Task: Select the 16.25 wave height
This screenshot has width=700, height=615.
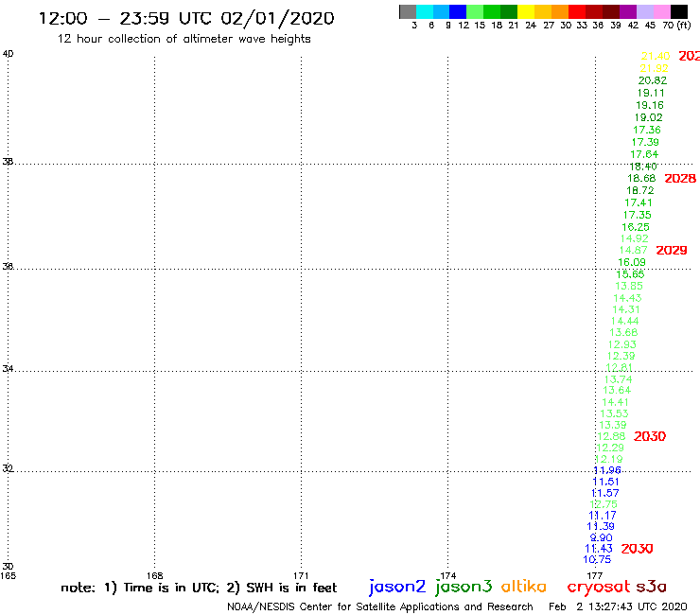Action: click(636, 227)
